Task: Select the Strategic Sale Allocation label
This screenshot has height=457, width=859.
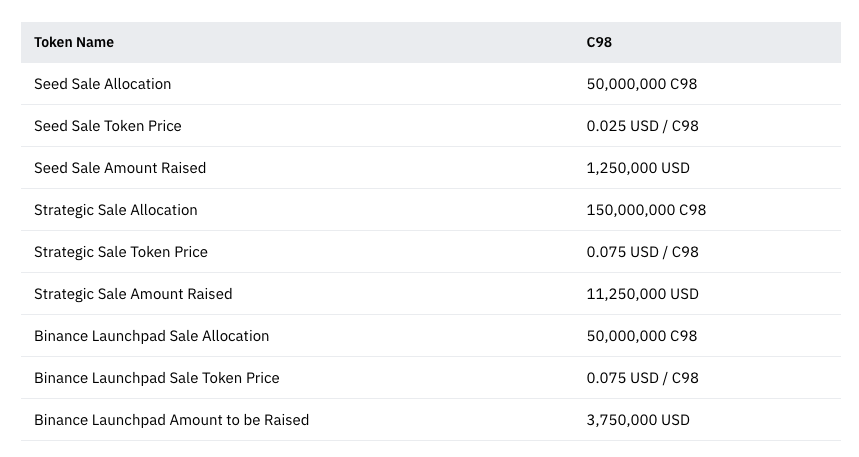Action: (x=115, y=210)
